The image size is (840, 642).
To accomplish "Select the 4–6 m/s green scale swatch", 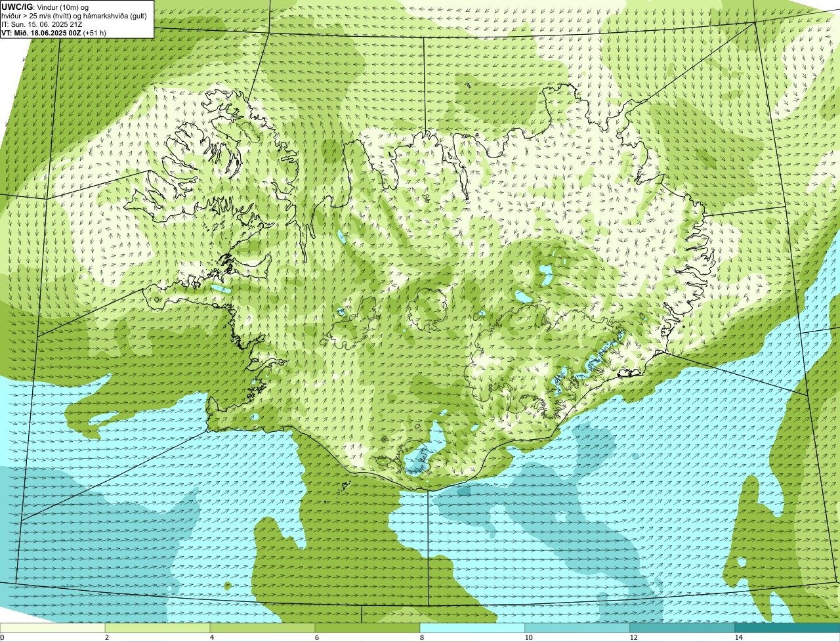I will tap(262, 628).
